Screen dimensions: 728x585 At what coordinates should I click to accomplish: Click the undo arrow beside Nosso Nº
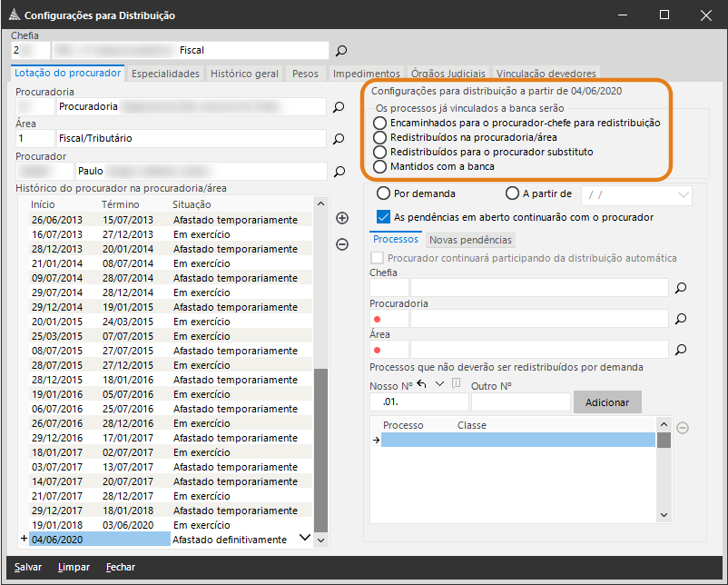422,384
